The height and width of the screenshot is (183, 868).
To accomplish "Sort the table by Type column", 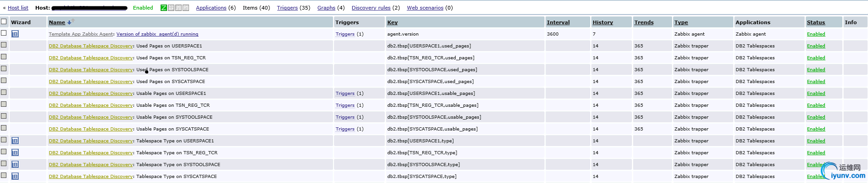I will [x=681, y=22].
